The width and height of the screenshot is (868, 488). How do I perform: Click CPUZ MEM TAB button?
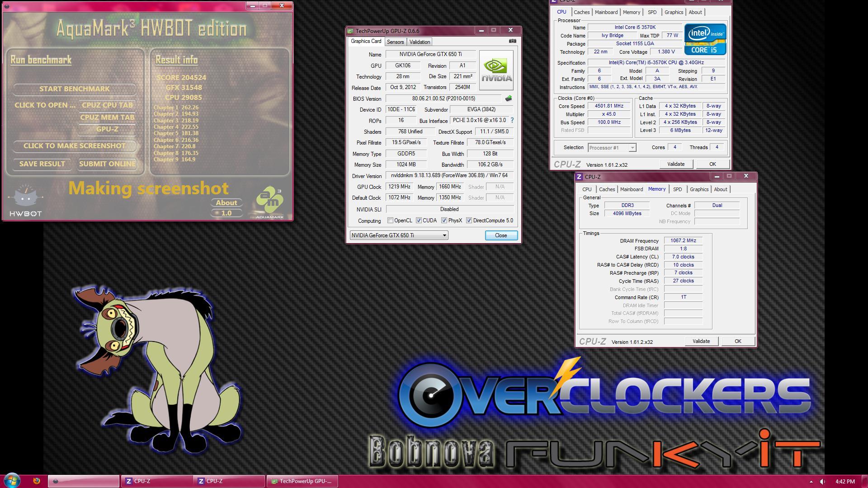coord(107,117)
